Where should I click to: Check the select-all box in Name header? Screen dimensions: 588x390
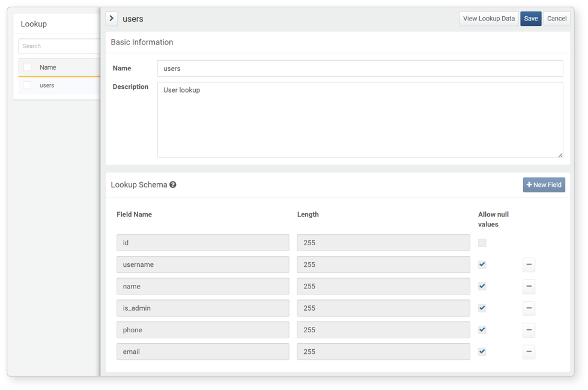point(28,67)
